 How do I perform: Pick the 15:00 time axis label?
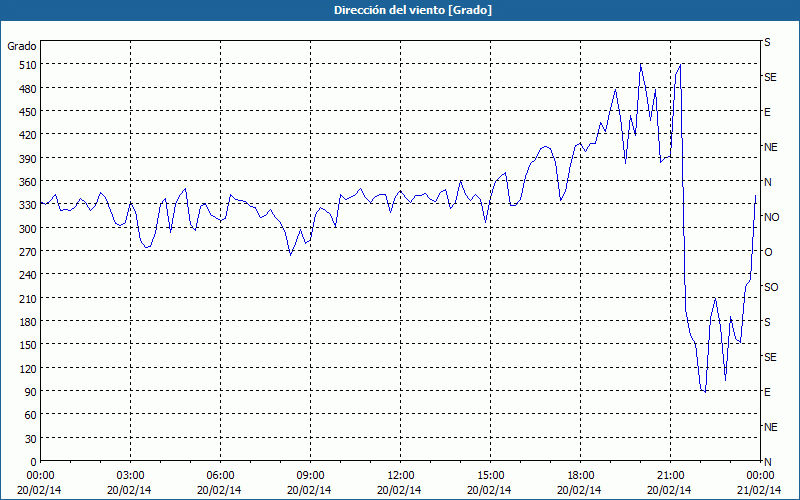(490, 476)
